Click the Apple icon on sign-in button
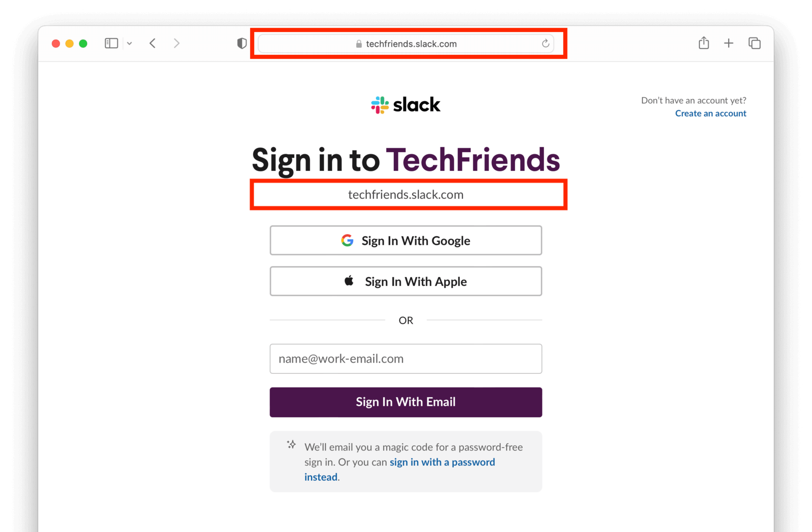The height and width of the screenshot is (532, 812). coord(349,281)
